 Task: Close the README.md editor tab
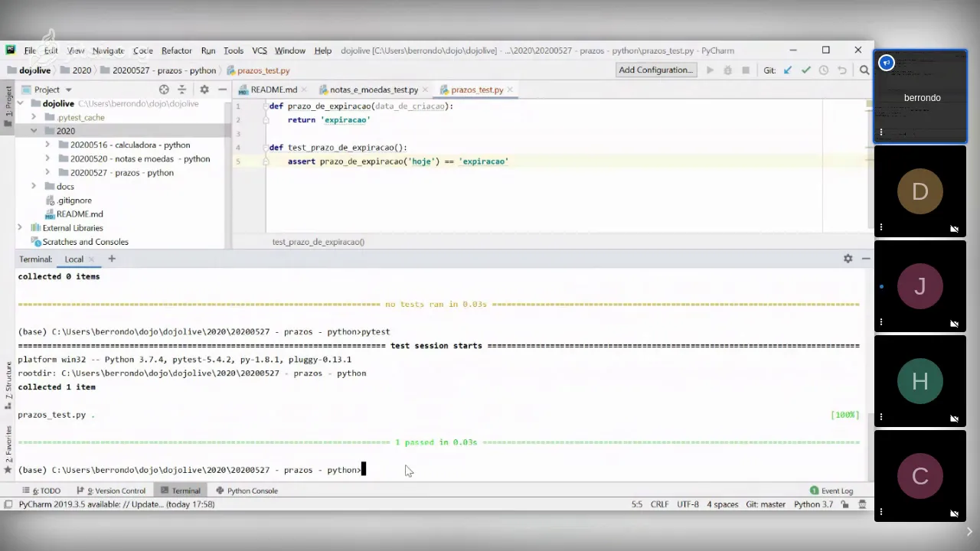(x=305, y=90)
